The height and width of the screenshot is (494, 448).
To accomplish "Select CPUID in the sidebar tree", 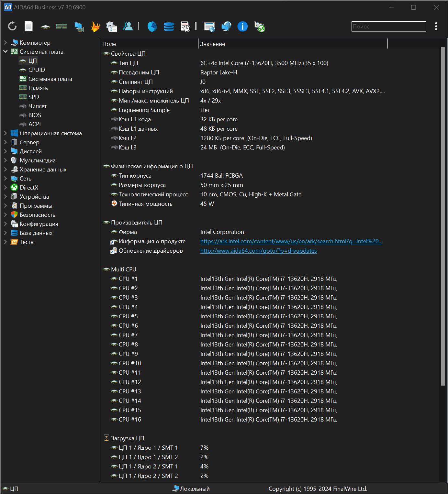I will [37, 70].
